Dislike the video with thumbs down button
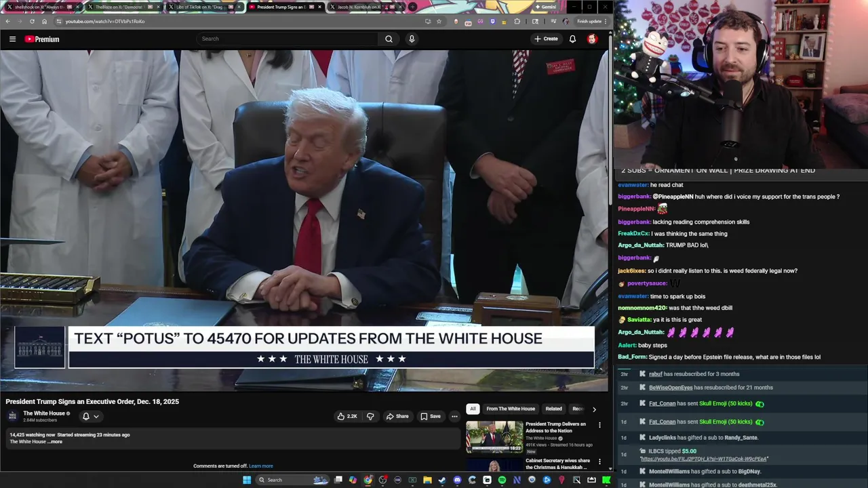868x488 pixels. pyautogui.click(x=370, y=416)
